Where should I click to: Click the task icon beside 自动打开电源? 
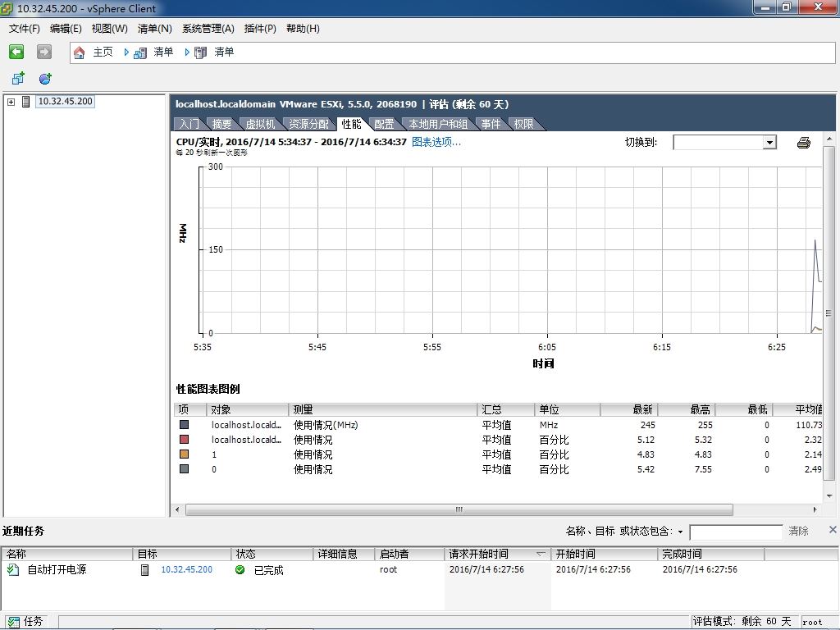[13, 570]
